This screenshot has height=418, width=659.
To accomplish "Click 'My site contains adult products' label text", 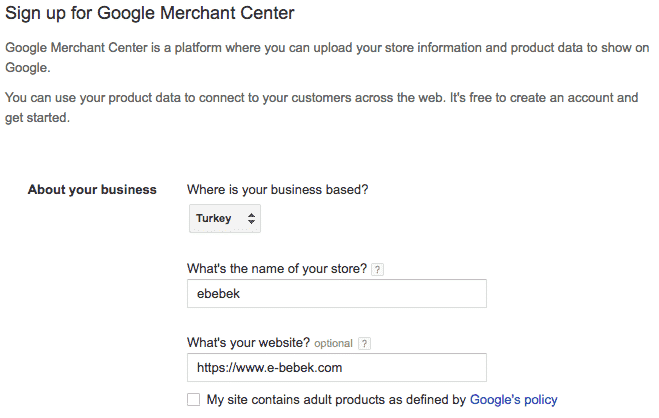I will (x=336, y=400).
